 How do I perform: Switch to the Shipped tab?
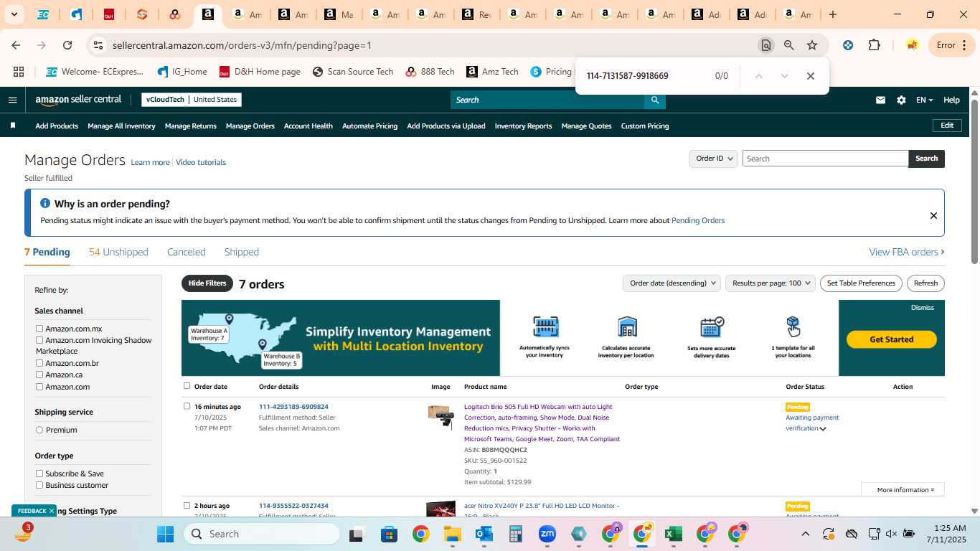[242, 252]
